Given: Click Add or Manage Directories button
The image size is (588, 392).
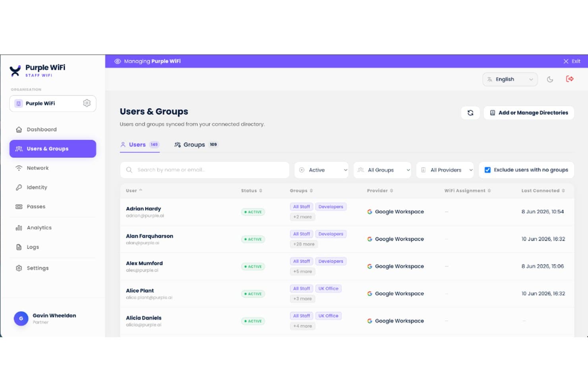Looking at the screenshot, I should coord(529,113).
